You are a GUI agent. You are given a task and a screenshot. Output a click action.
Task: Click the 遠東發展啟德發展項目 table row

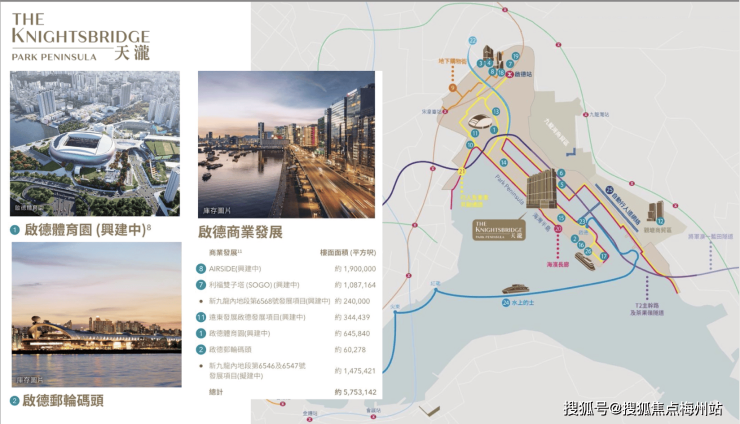286,317
